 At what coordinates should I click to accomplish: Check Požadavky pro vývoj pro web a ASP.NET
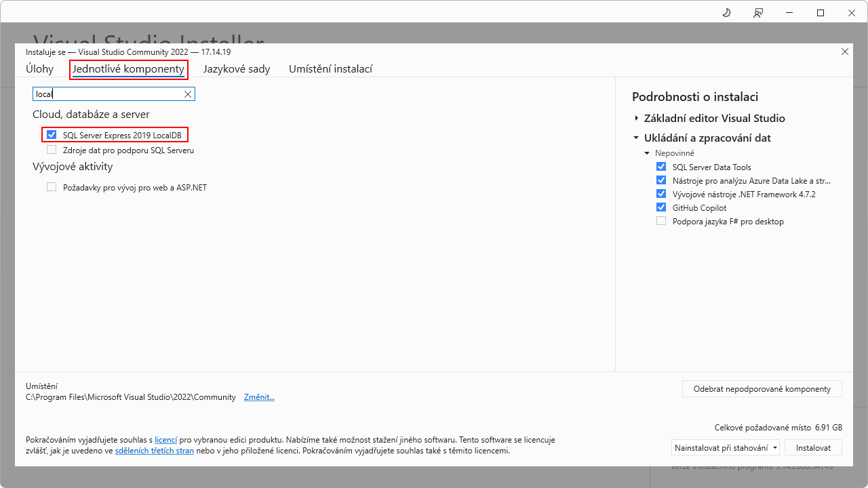(52, 186)
